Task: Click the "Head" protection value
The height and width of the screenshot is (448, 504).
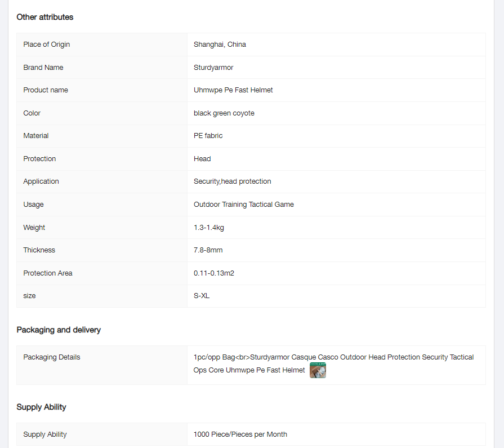Action: (x=202, y=159)
